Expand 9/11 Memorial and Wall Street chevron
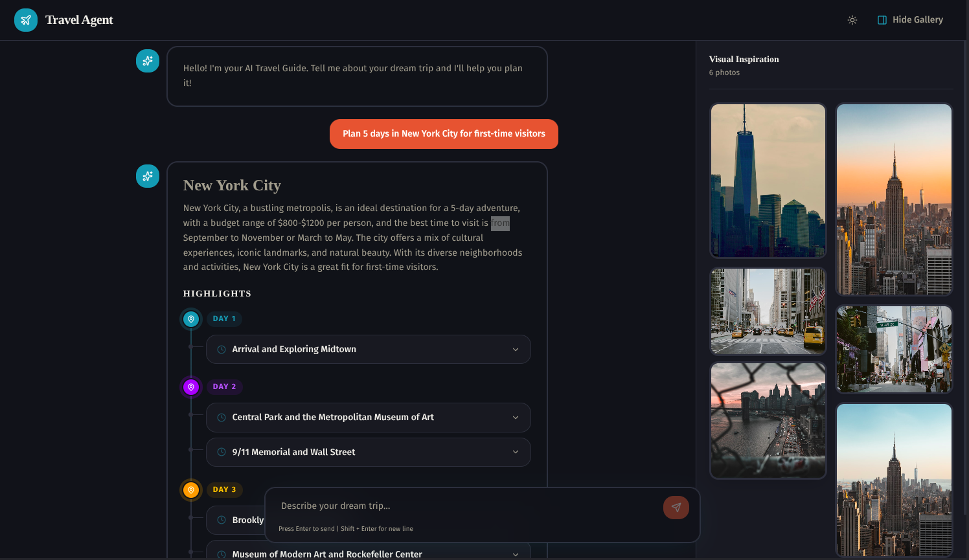 516,452
